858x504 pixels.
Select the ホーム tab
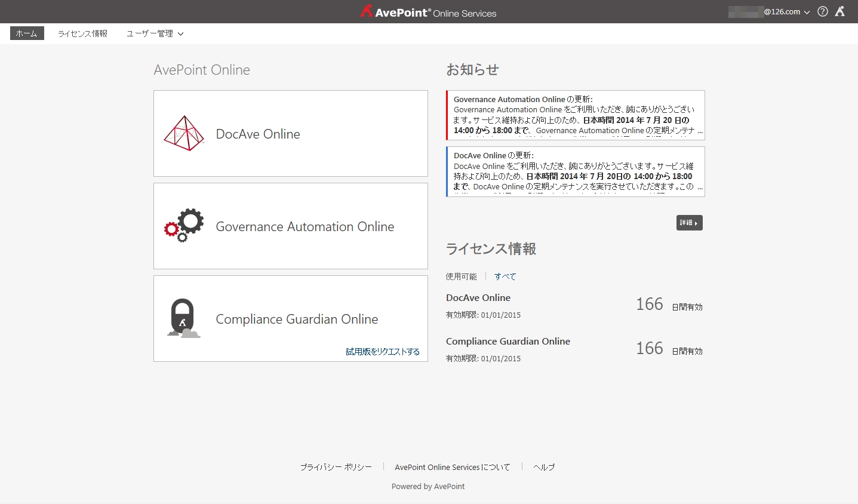click(x=27, y=33)
